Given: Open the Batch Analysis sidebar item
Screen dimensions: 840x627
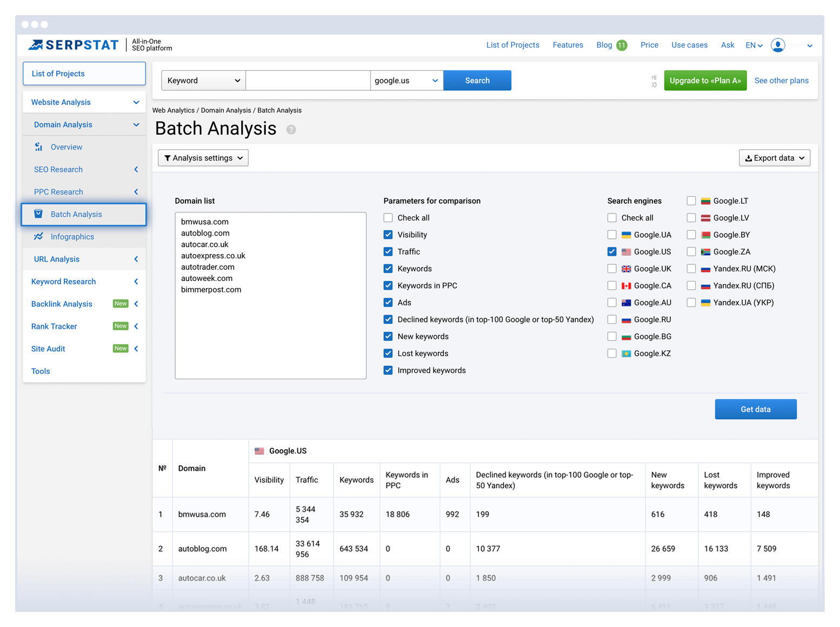Looking at the screenshot, I should (x=84, y=215).
